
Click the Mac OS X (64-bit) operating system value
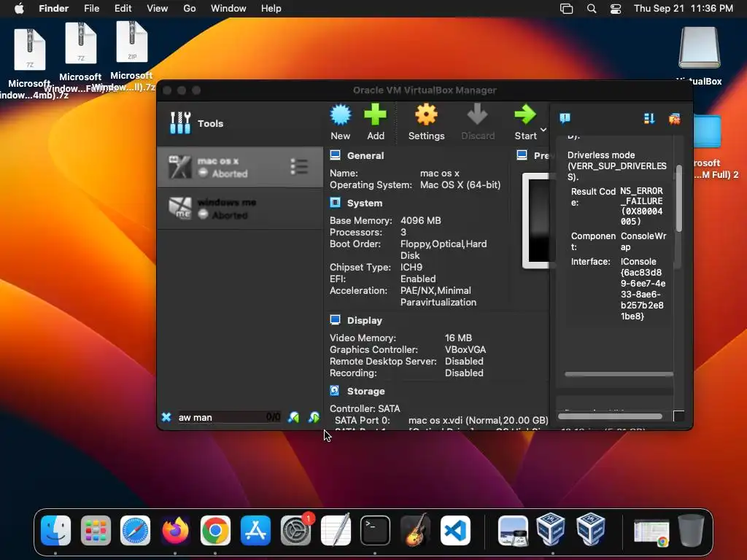pos(460,184)
